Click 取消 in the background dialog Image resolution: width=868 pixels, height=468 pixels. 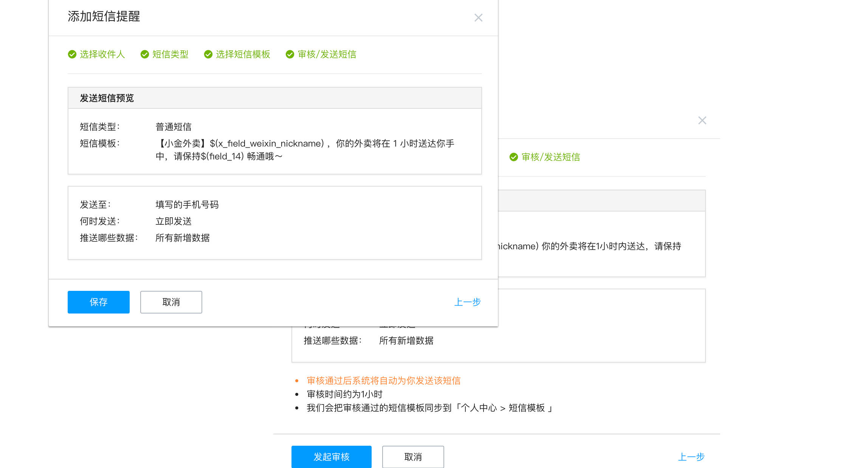413,457
